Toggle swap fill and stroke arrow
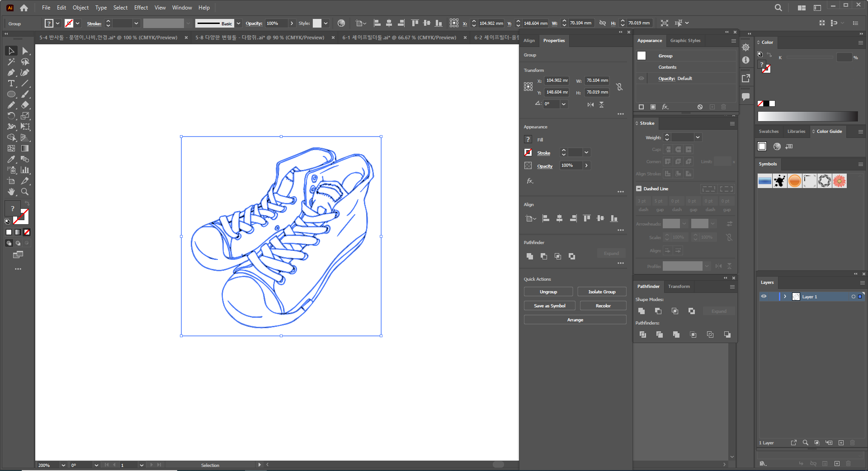 (27, 203)
